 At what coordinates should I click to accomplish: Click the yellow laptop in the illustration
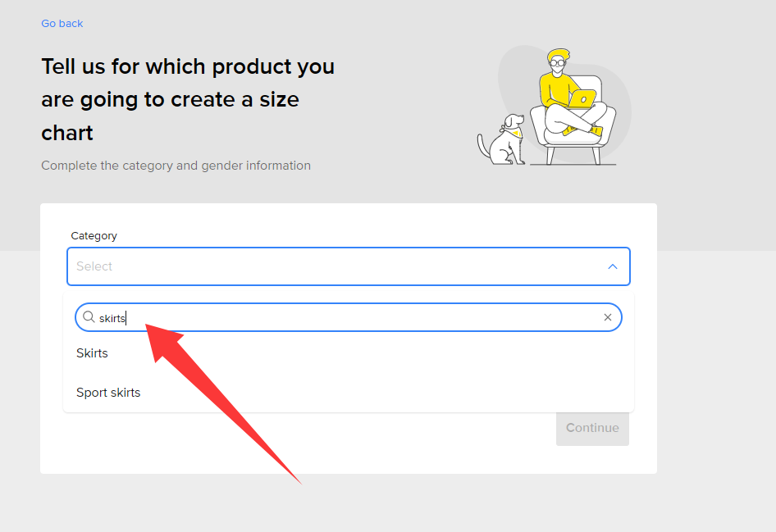point(582,99)
